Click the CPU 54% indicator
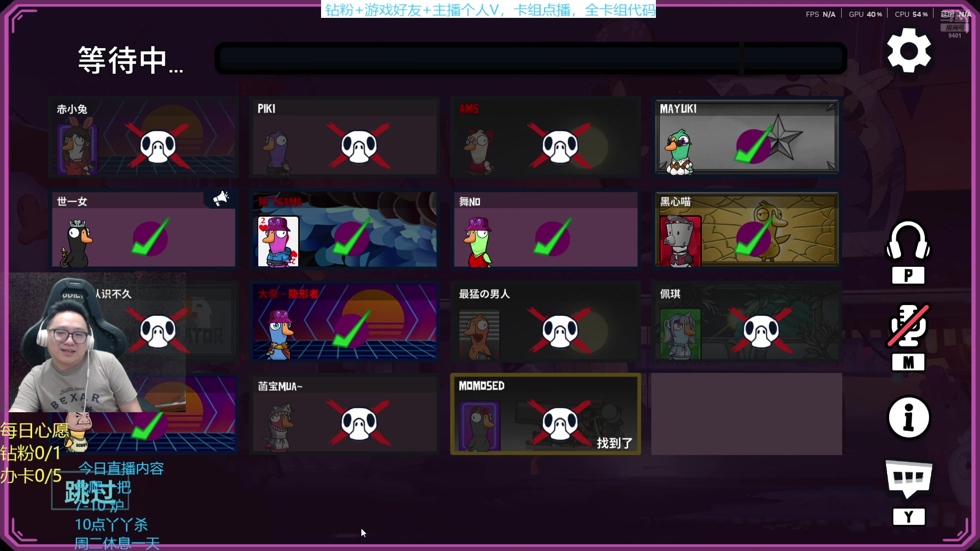Viewport: 980px width, 551px height. point(911,14)
